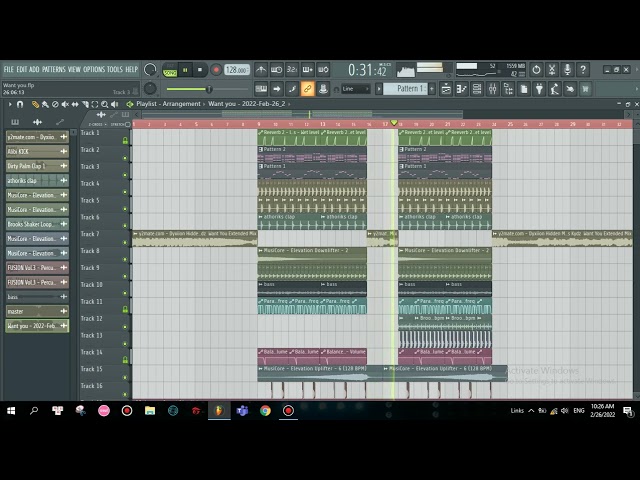The image size is (640, 480).
Task: Select the delete tool in playlist
Action: 55,104
